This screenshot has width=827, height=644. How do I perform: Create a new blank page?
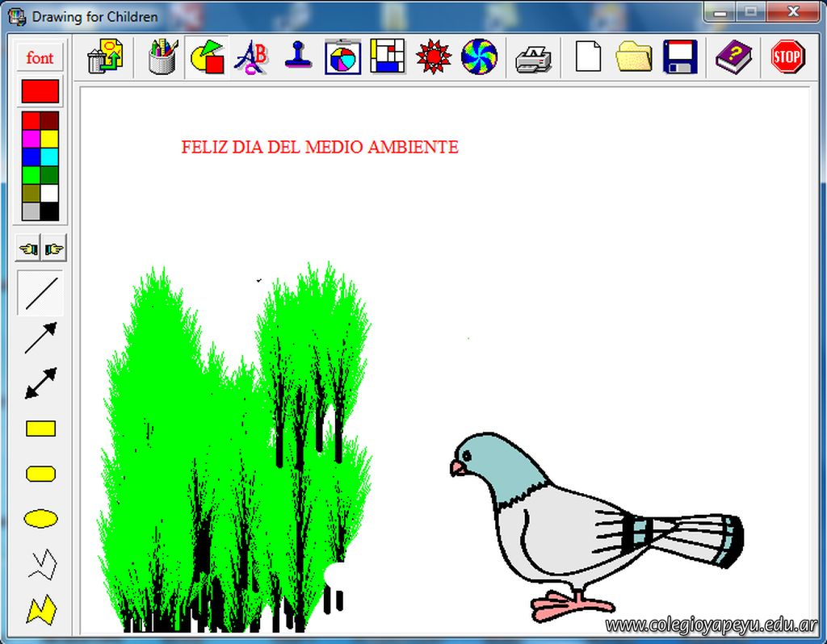[588, 57]
